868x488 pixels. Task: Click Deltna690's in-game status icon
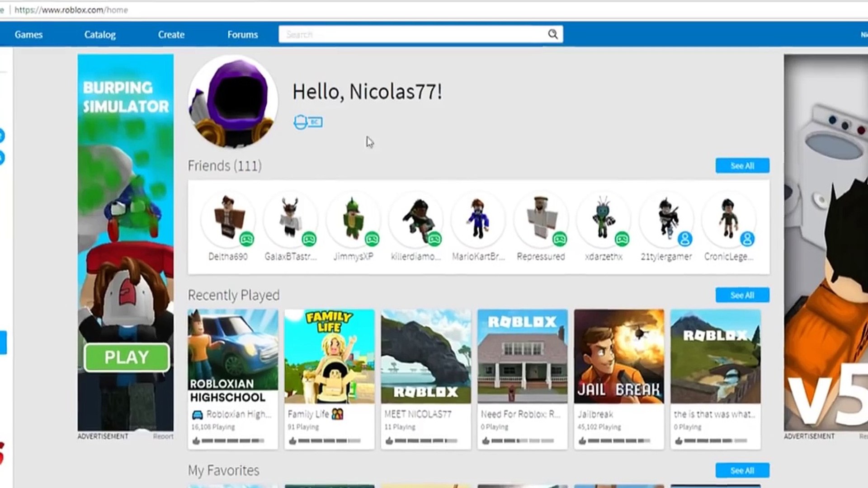coord(247,239)
